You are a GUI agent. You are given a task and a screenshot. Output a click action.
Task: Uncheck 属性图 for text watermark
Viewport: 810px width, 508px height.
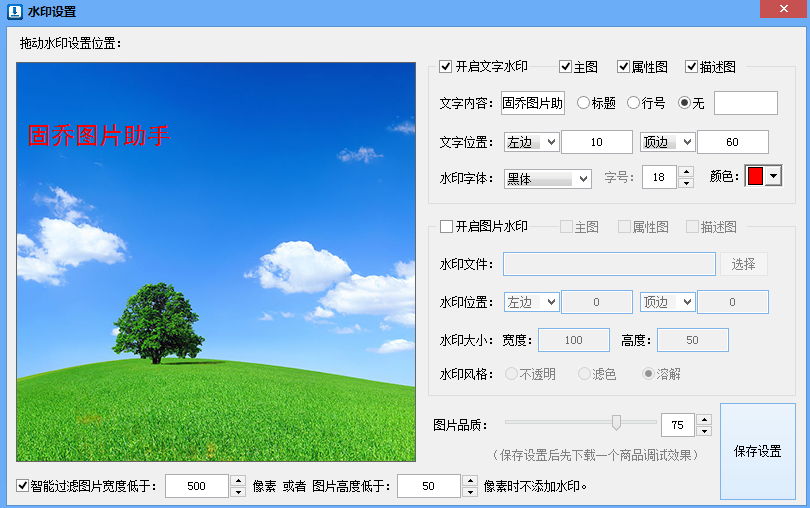pos(623,67)
